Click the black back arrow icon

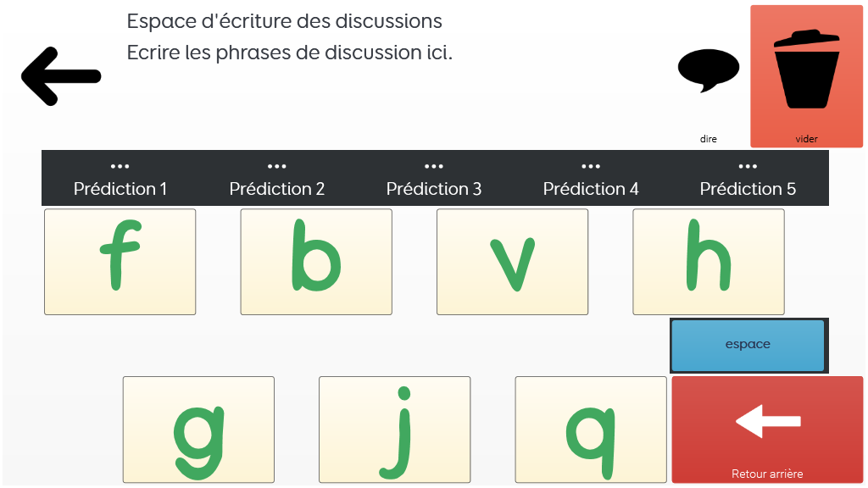click(61, 76)
